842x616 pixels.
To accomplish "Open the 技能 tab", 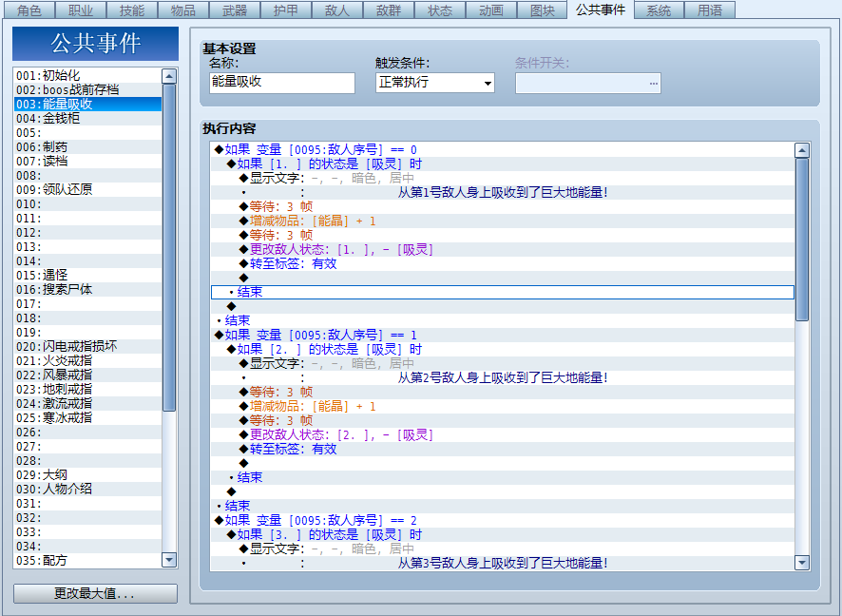I will click(131, 10).
